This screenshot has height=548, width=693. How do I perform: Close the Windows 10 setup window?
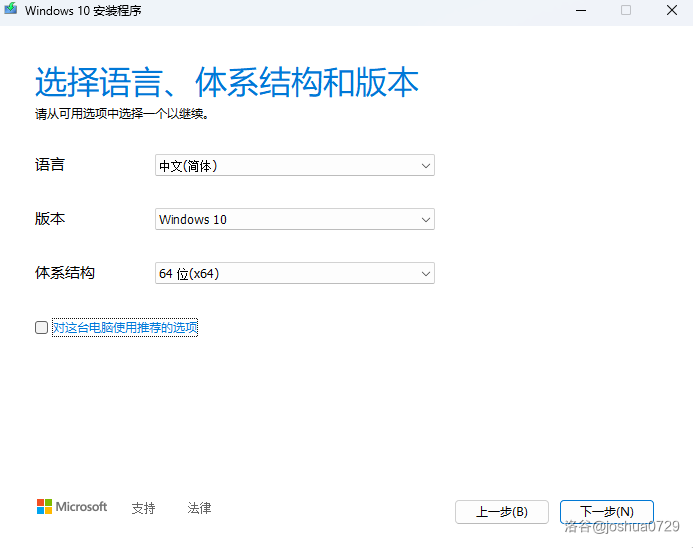672,10
